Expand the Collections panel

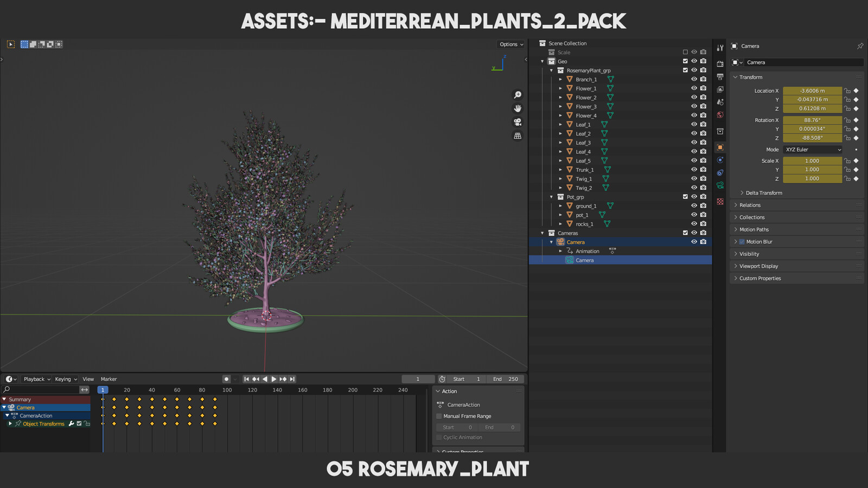[735, 217]
